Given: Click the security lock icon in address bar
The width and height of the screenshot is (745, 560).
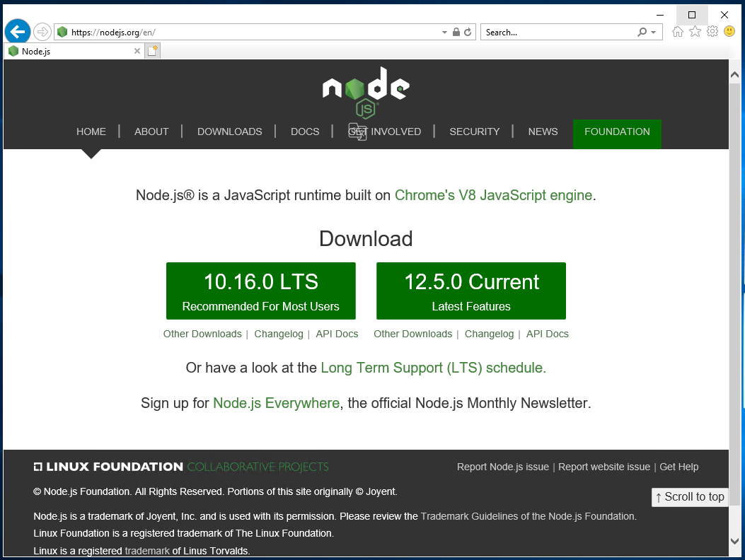Looking at the screenshot, I should click(456, 32).
